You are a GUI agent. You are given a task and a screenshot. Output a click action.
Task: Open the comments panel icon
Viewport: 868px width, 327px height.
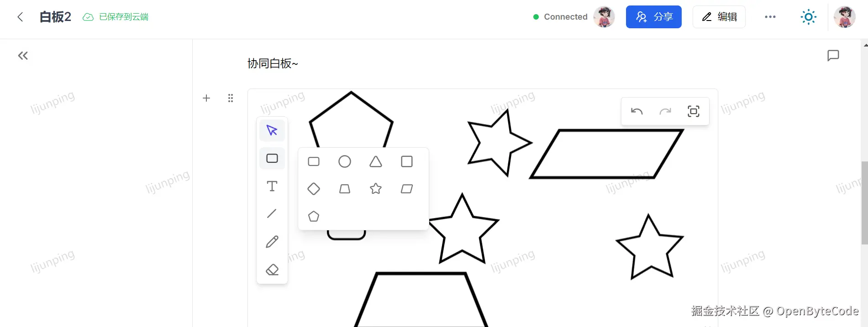pyautogui.click(x=833, y=56)
